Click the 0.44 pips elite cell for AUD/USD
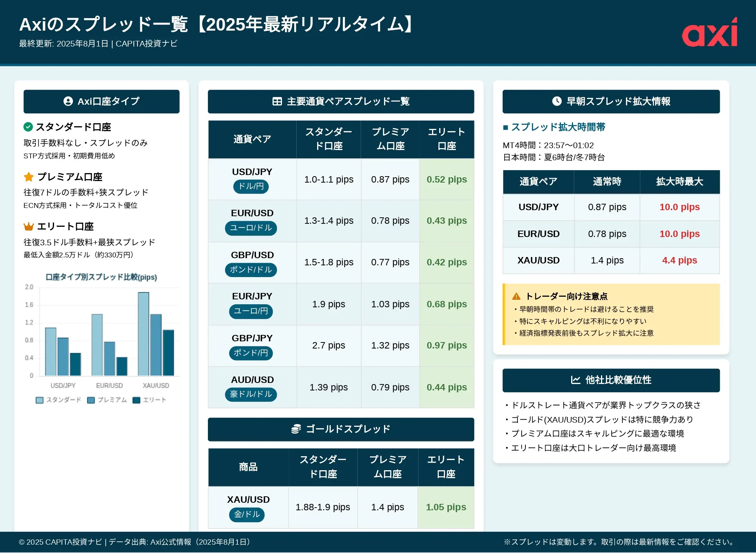 [x=447, y=387]
